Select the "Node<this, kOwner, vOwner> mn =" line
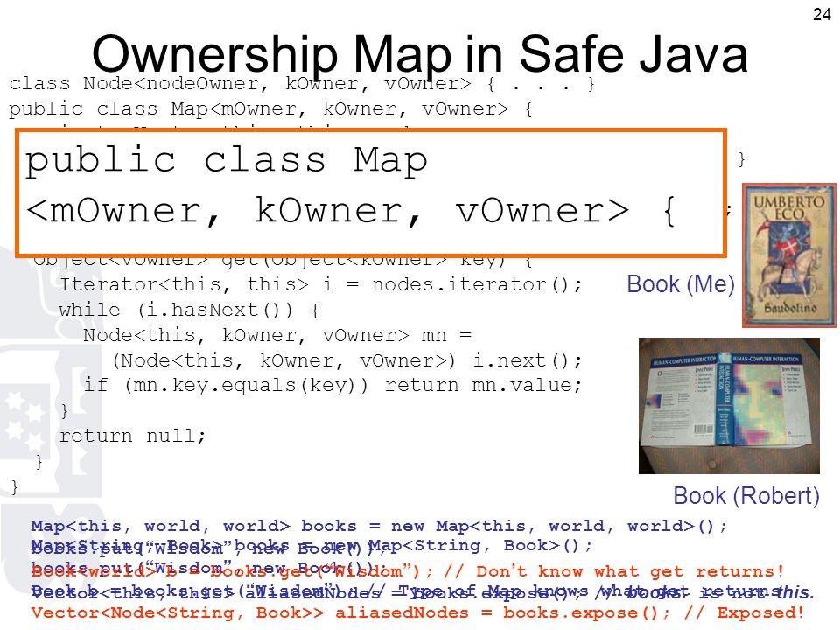Screen dimensions: 840x630 coord(277,336)
